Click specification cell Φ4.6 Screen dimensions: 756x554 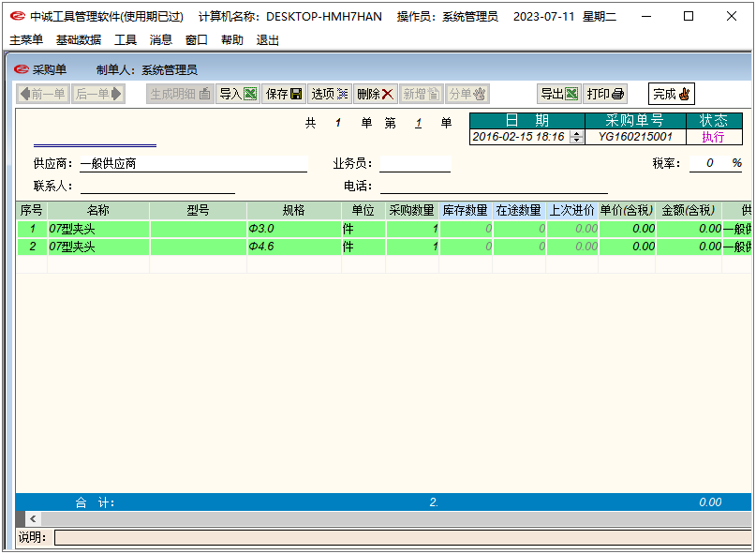(x=294, y=247)
